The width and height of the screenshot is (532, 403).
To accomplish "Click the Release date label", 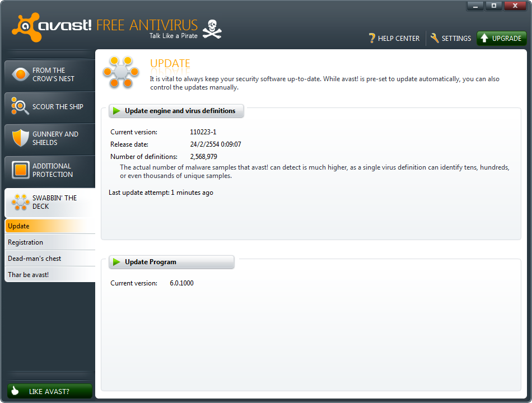I will point(129,144).
